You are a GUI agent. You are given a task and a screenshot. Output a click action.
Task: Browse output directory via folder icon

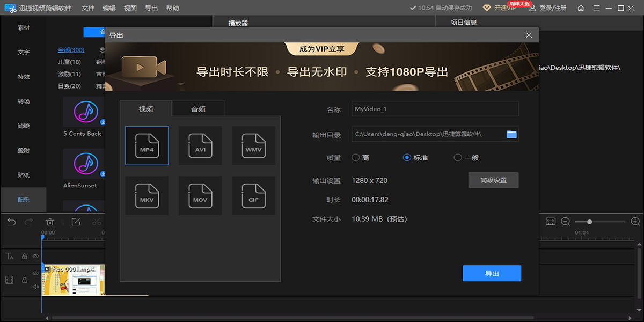[x=511, y=134]
